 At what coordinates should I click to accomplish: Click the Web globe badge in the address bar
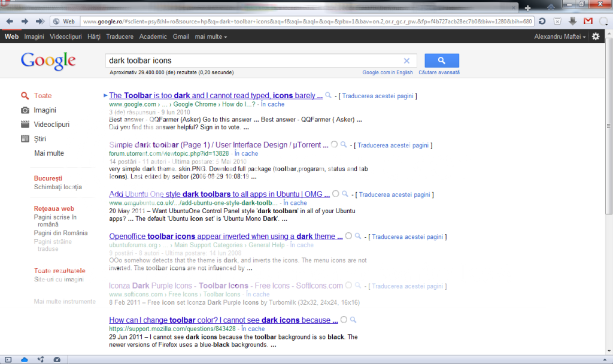point(64,22)
